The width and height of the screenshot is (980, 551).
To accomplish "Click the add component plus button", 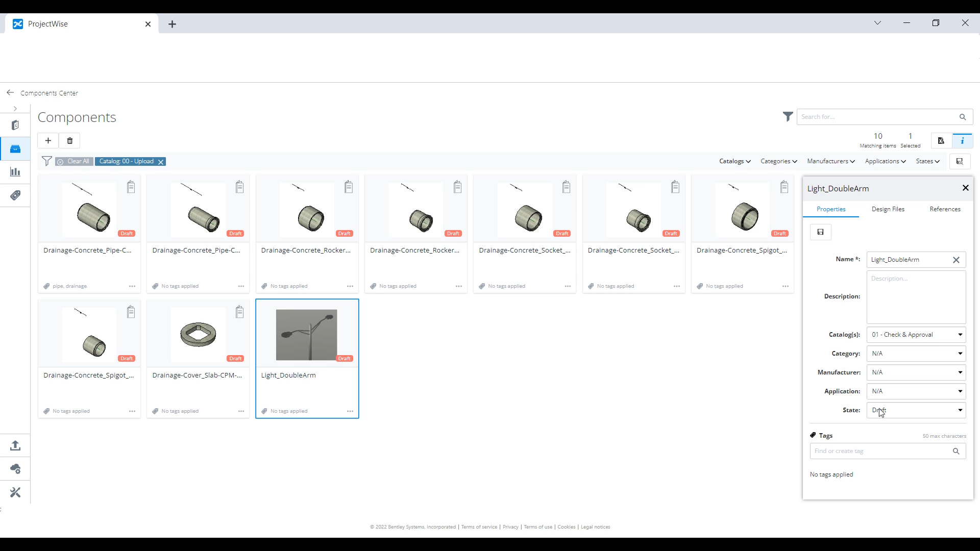I will (48, 141).
